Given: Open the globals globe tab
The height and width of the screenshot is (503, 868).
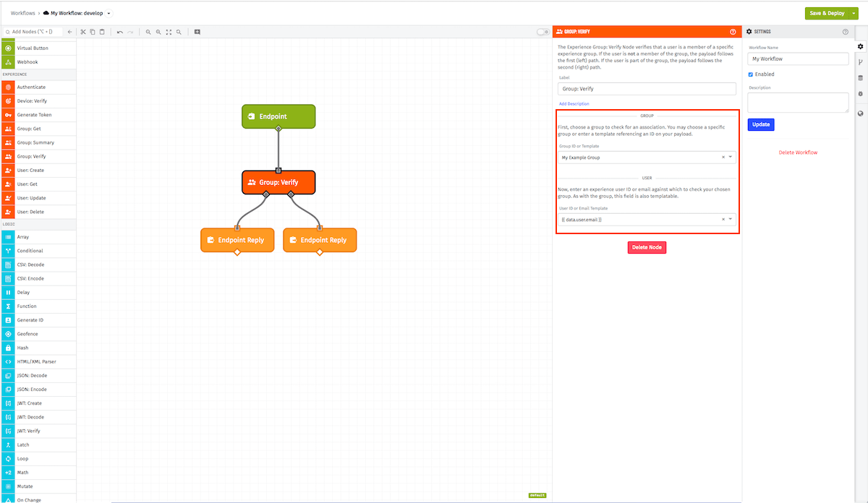Looking at the screenshot, I should click(860, 113).
